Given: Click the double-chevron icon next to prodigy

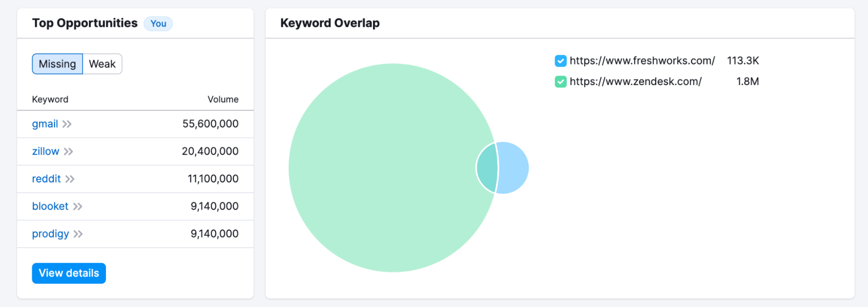Looking at the screenshot, I should [78, 234].
